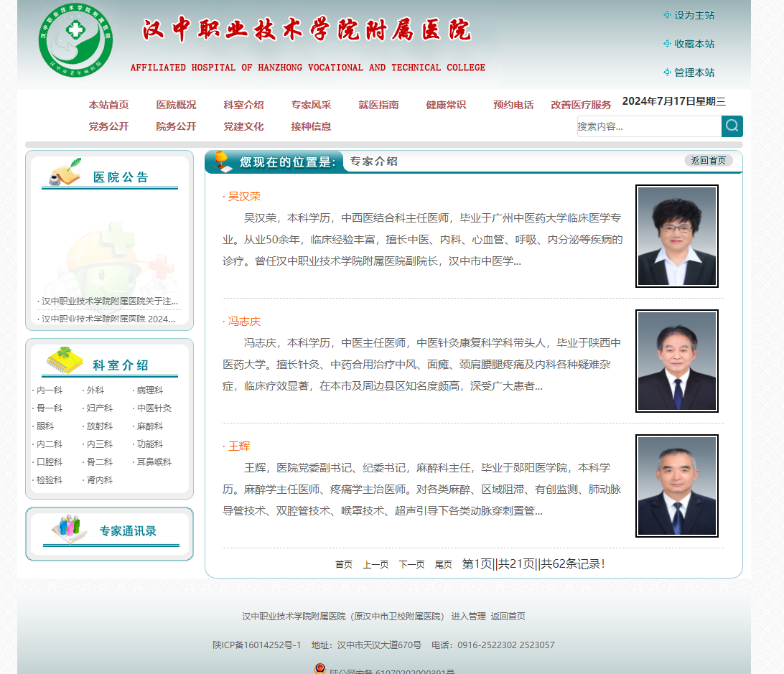Click 吴汉荣's portrait photo
This screenshot has height=674, width=784.
pyautogui.click(x=676, y=236)
